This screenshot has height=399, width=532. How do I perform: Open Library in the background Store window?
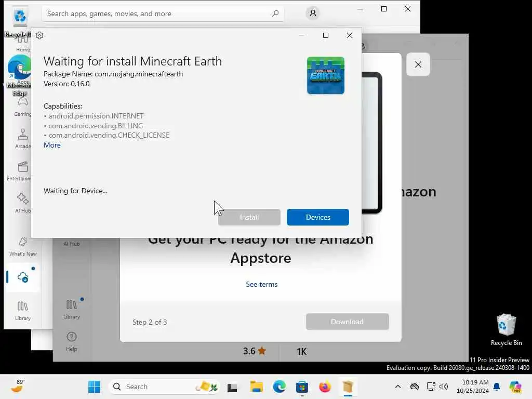pyautogui.click(x=72, y=309)
